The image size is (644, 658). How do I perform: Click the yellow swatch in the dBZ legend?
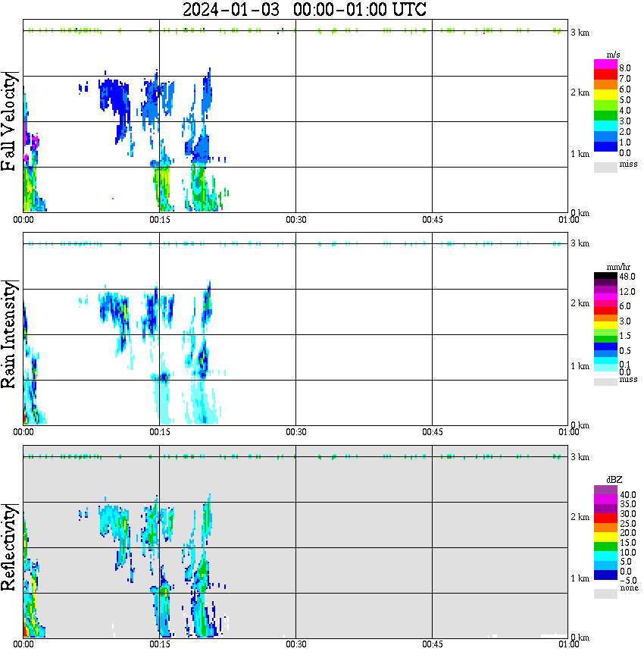[x=605, y=537]
